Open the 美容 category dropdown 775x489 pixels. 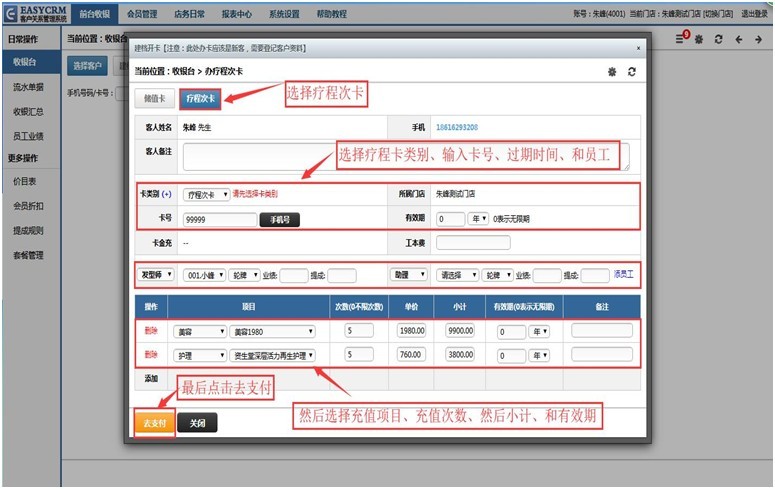(200, 332)
